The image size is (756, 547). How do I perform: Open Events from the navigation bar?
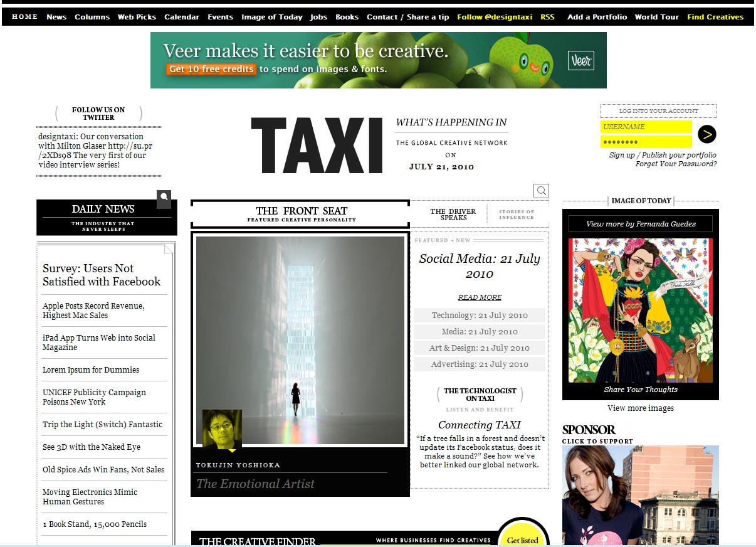[x=220, y=17]
